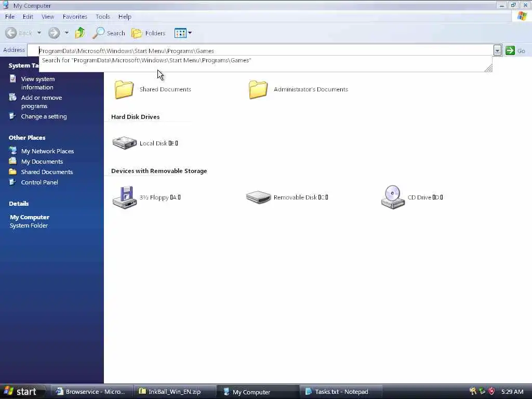Switch to Browservice taskbar window

click(x=91, y=392)
